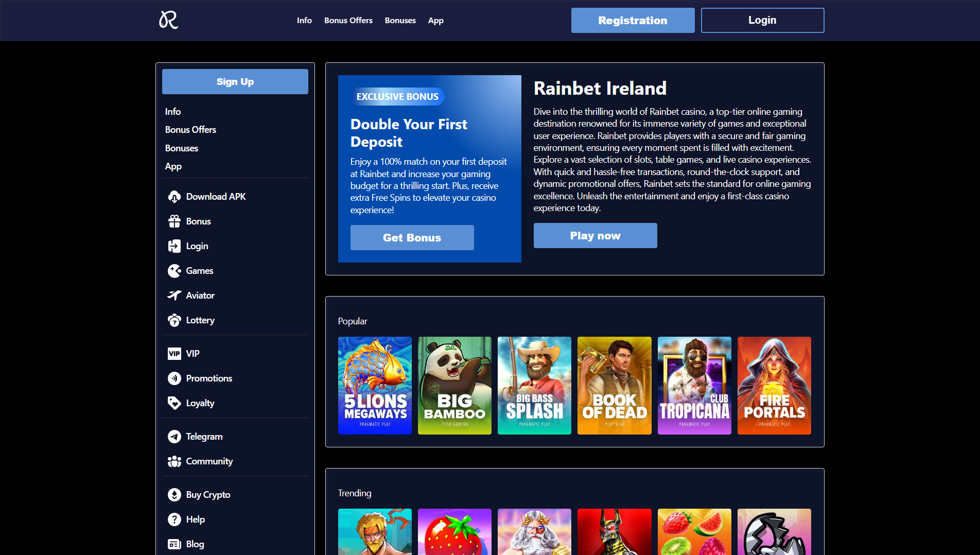The height and width of the screenshot is (555, 980).
Task: Open Bonuses in the top navigation
Action: click(x=400, y=21)
